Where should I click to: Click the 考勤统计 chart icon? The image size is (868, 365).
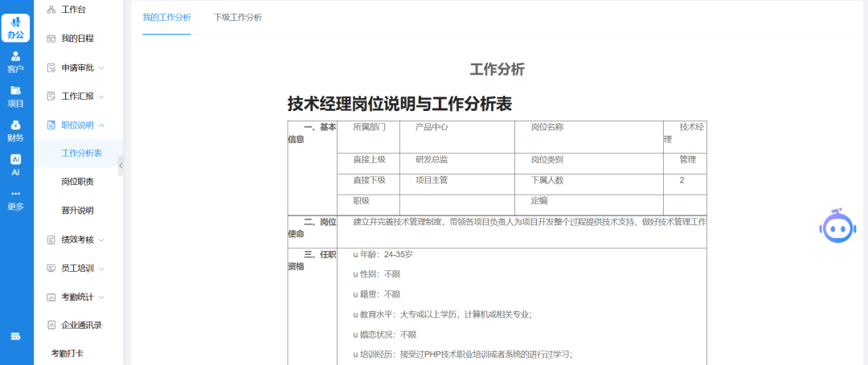[51, 297]
